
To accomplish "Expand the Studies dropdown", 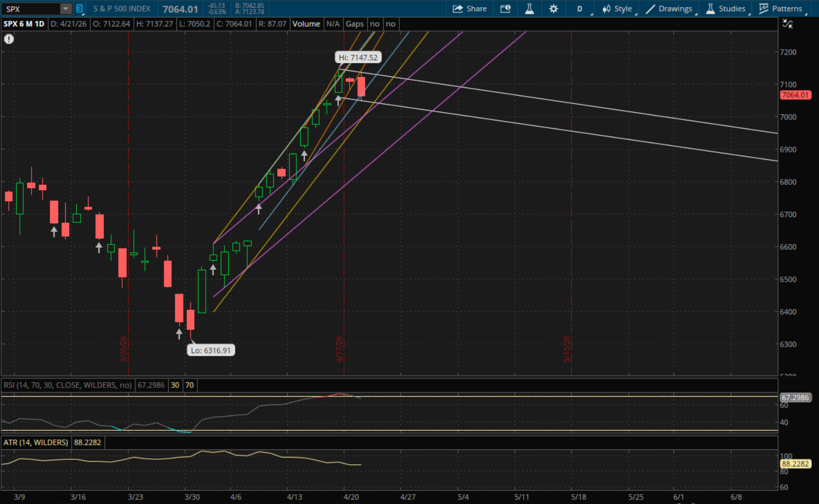I will 726,9.
